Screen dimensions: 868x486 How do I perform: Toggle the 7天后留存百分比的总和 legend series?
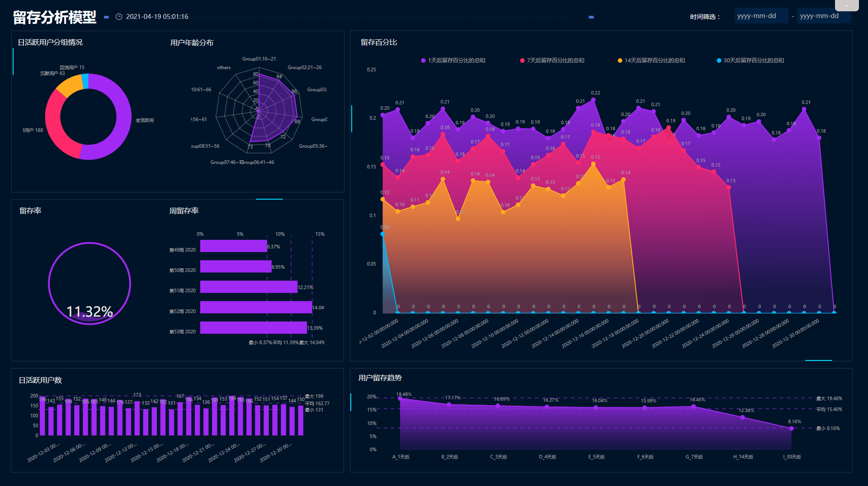coord(552,61)
